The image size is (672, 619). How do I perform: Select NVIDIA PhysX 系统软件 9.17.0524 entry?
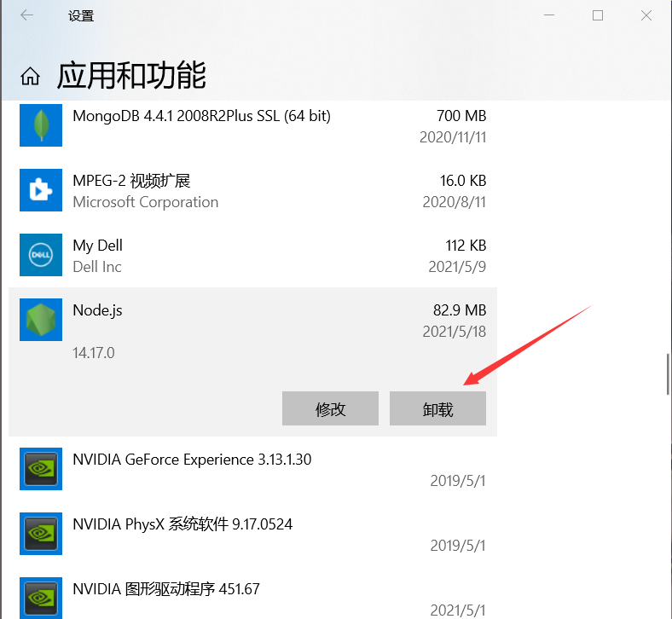click(x=182, y=524)
